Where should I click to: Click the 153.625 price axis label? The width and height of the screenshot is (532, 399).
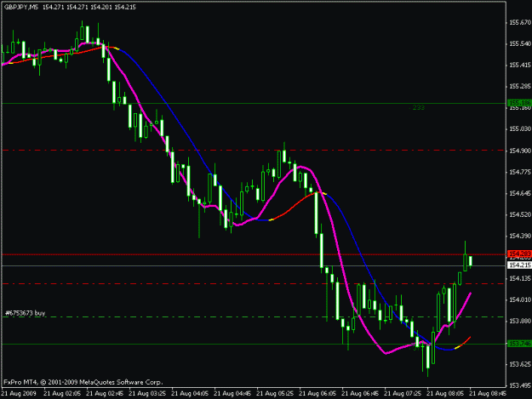click(x=520, y=364)
